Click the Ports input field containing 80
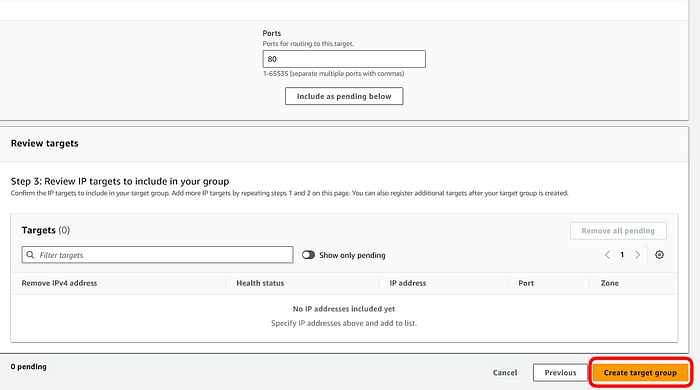The height and width of the screenshot is (390, 700). [344, 59]
